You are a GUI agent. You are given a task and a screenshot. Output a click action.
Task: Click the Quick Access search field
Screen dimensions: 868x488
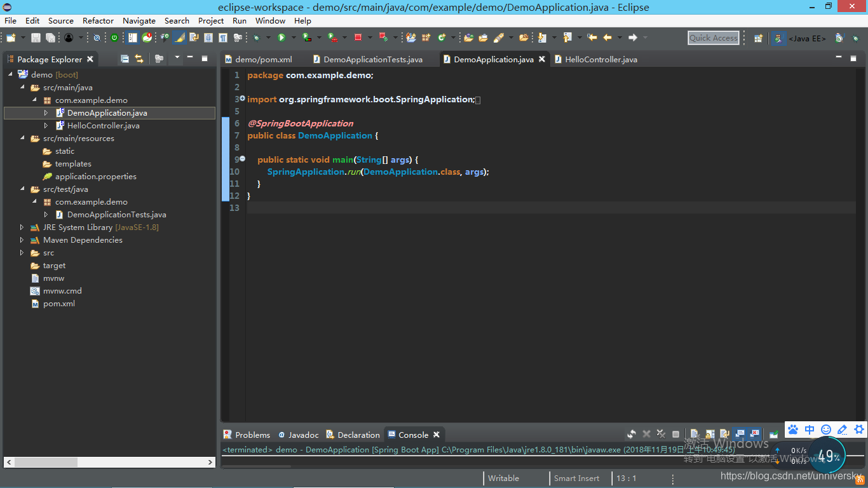click(x=714, y=37)
